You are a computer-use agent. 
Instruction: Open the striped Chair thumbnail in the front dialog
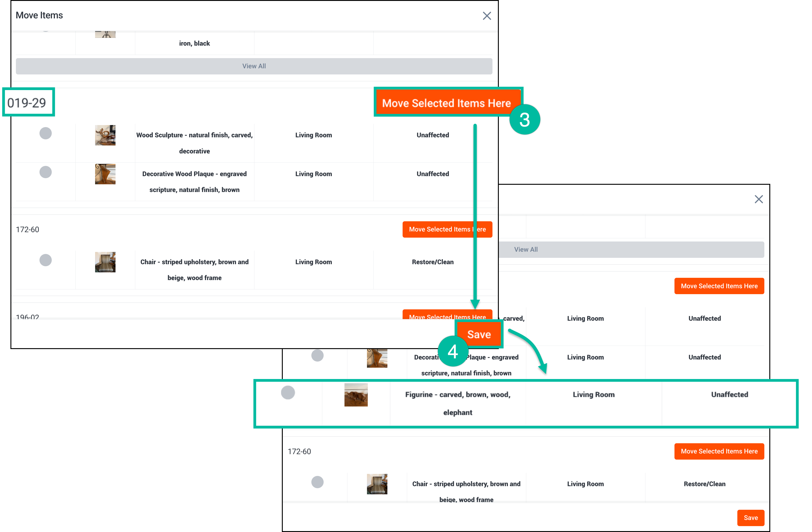(105, 262)
